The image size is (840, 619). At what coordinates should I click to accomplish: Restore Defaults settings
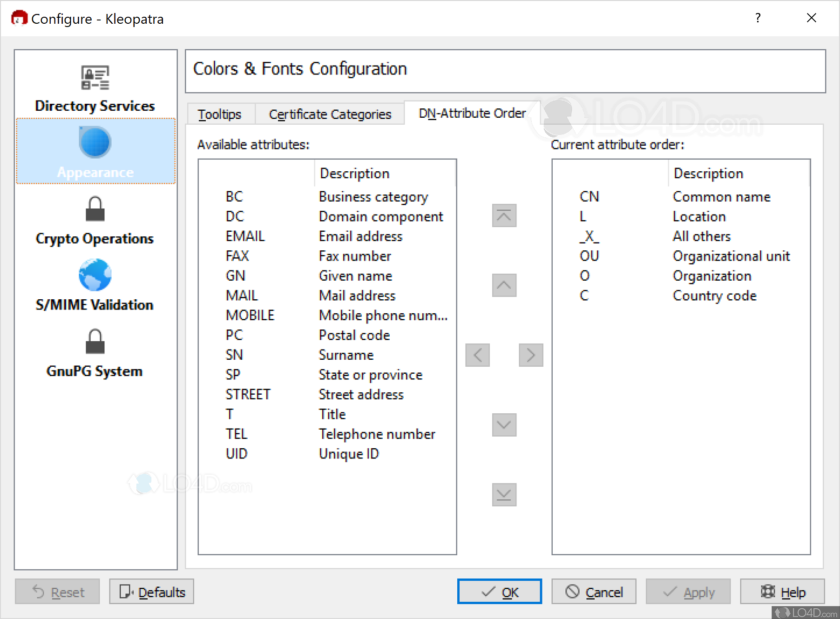(x=151, y=592)
